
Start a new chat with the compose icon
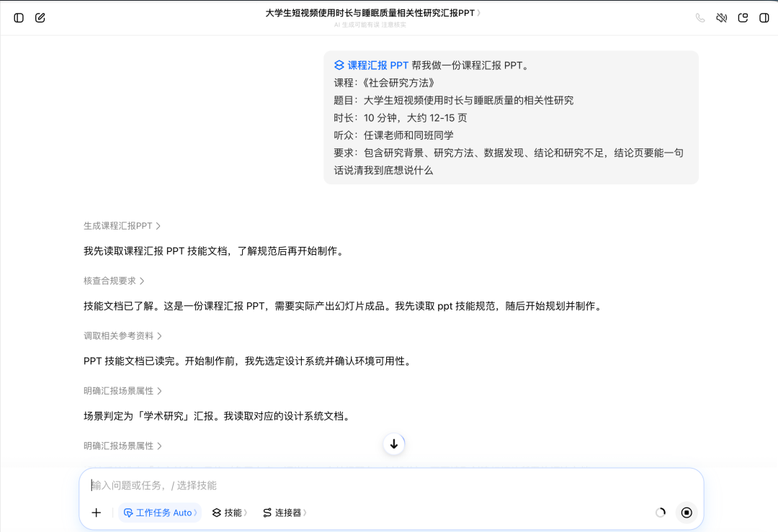pos(40,18)
